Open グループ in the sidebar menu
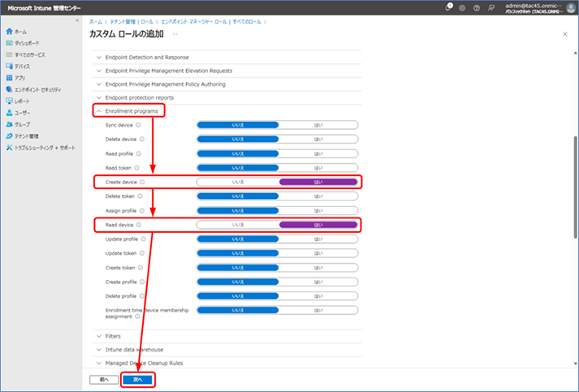Image resolution: width=579 pixels, height=392 pixels. [23, 124]
